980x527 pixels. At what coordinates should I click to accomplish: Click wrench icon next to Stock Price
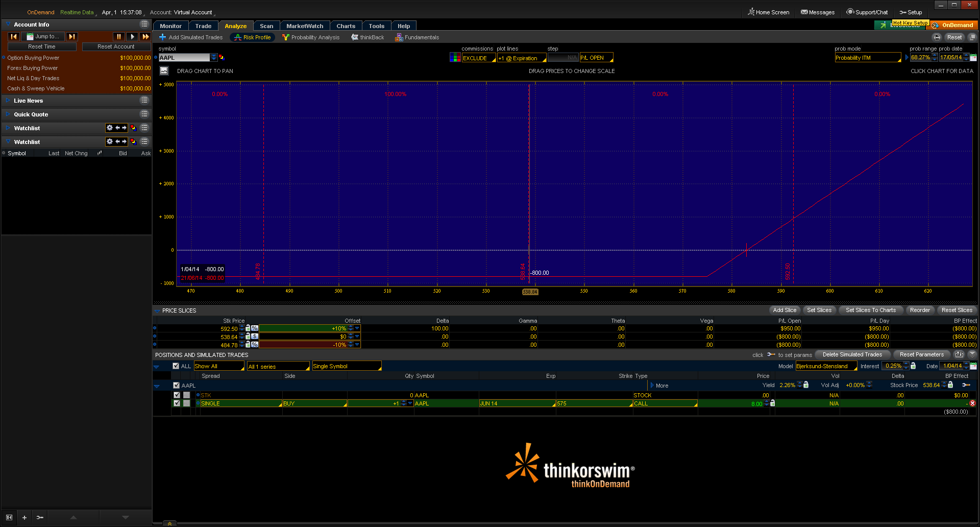tap(966, 385)
